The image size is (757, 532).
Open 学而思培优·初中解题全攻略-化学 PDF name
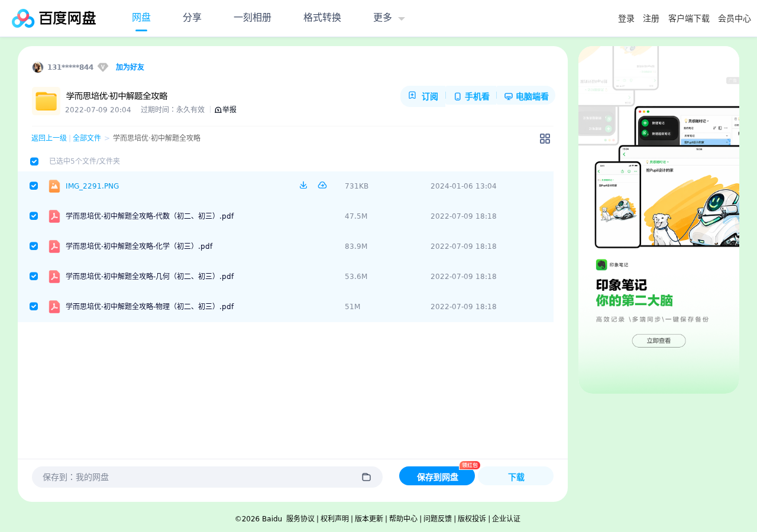[x=139, y=246]
